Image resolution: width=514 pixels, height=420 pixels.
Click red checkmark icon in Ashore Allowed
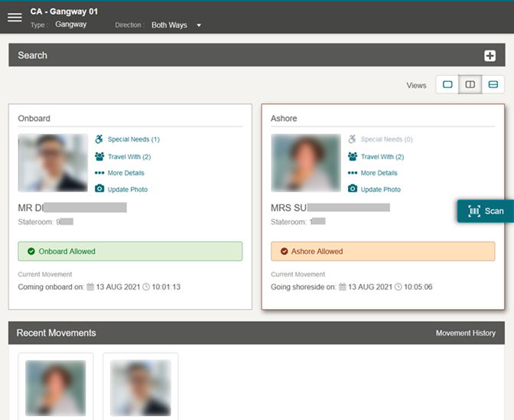(285, 252)
